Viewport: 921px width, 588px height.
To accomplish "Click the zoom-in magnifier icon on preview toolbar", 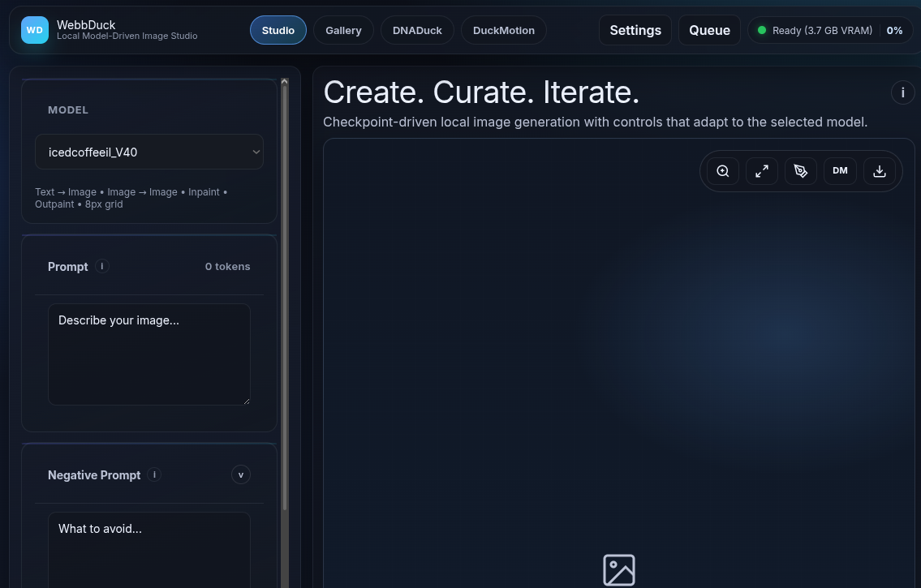I will coord(723,171).
